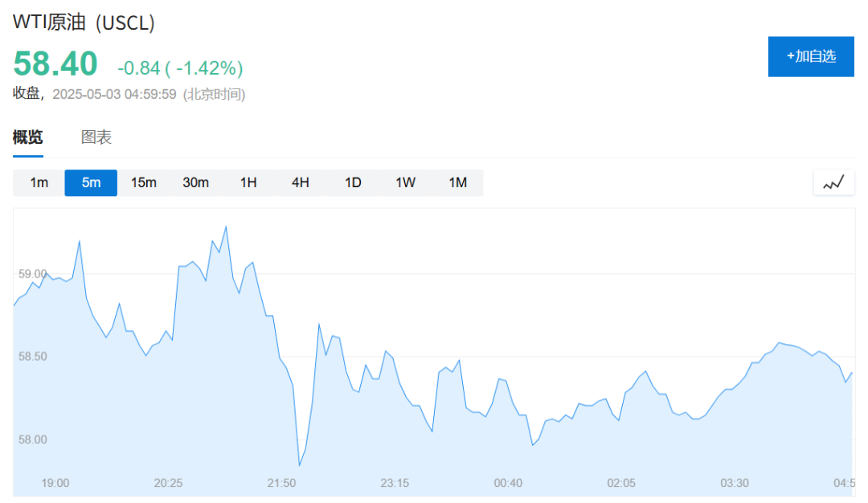Image resolution: width=868 pixels, height=503 pixels.
Task: Click the WTI原油 (USCL) title
Action: tap(84, 22)
